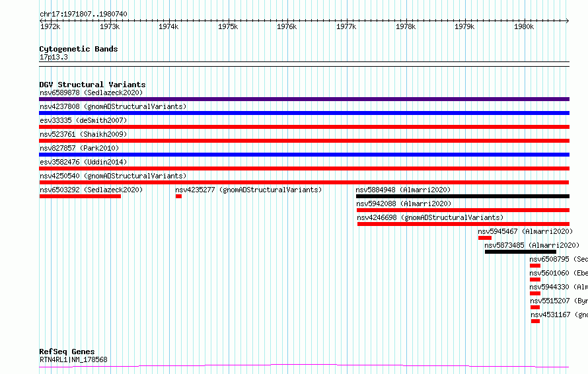This screenshot has width=588, height=374.
Task: Click small red bar under nsv5945467
Action: tap(485, 238)
